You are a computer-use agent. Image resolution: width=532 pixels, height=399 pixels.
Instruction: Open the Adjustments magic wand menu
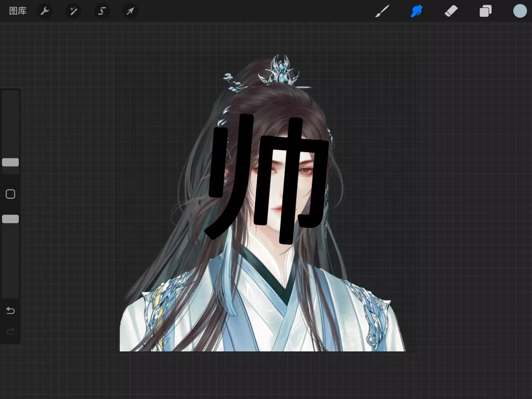coord(73,11)
